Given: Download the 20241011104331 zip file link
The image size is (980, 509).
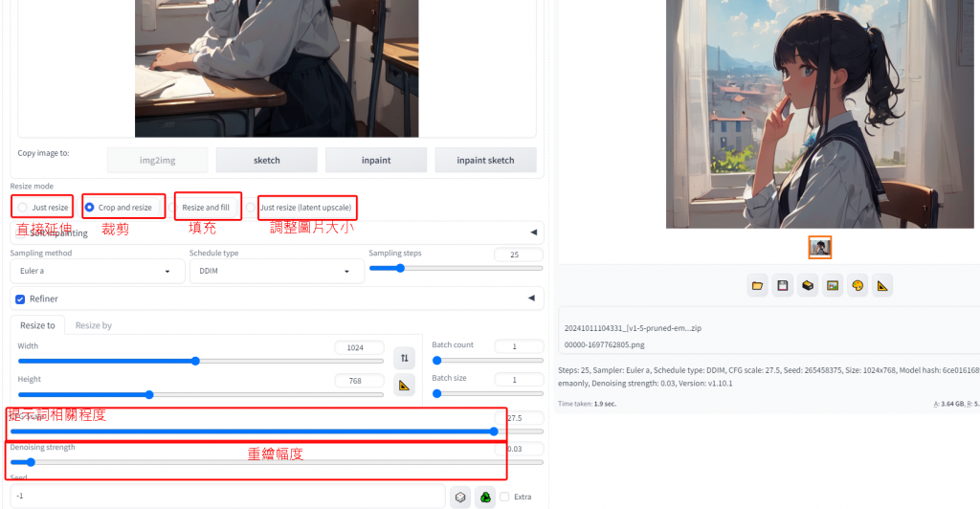Looking at the screenshot, I should [x=633, y=328].
